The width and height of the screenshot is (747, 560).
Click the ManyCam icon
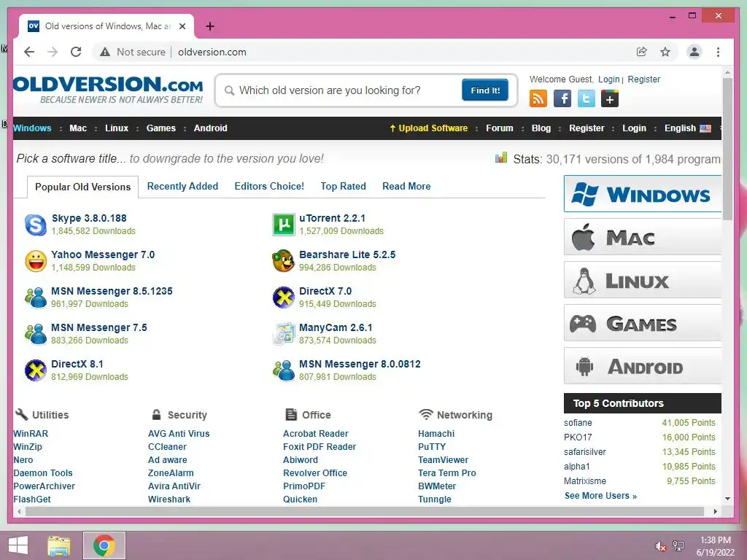[x=284, y=334]
